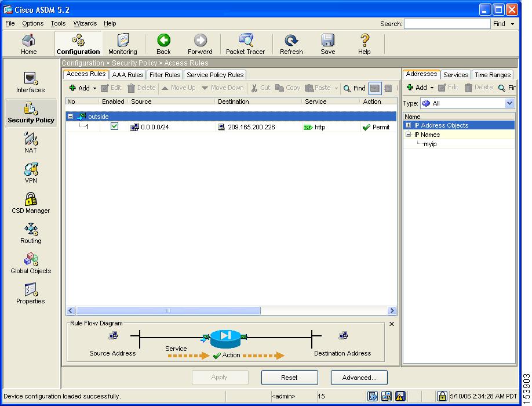Click the Search input field

click(x=447, y=24)
